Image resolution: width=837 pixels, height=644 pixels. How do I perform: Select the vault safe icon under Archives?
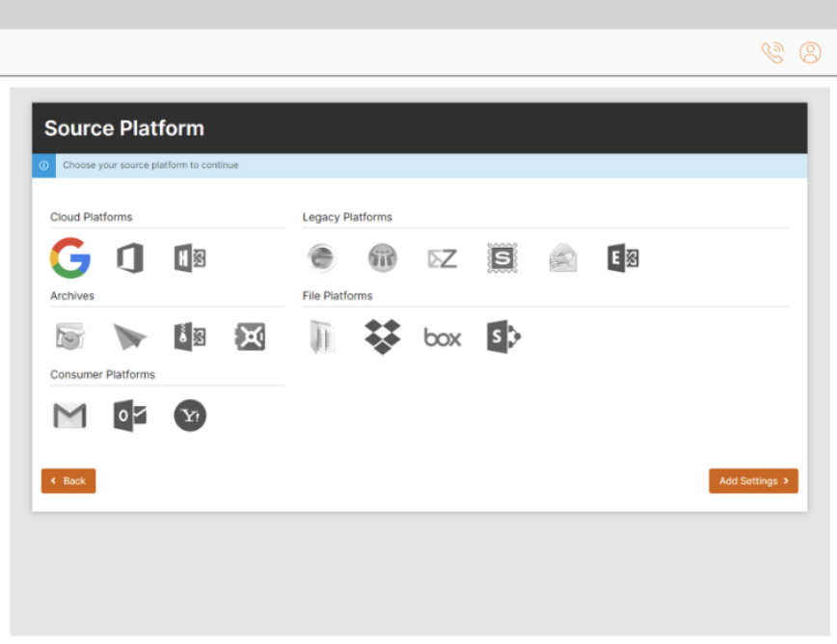[251, 336]
